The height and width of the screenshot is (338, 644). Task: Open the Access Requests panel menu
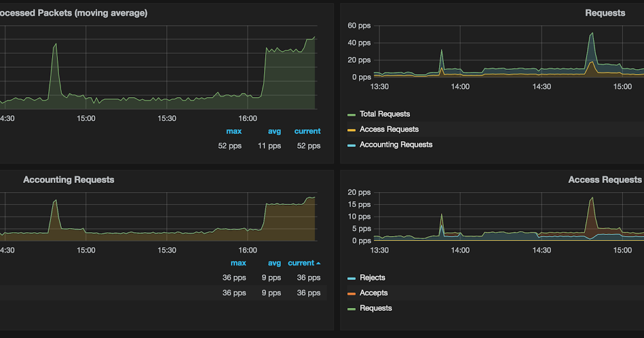tap(605, 180)
